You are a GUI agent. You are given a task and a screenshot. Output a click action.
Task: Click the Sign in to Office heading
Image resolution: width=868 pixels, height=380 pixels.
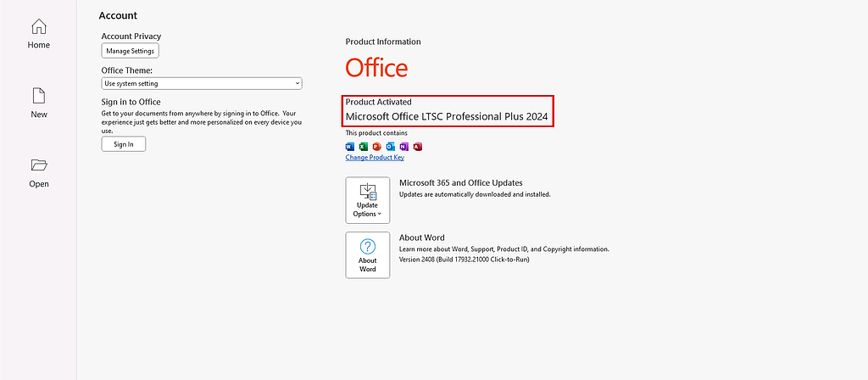131,102
